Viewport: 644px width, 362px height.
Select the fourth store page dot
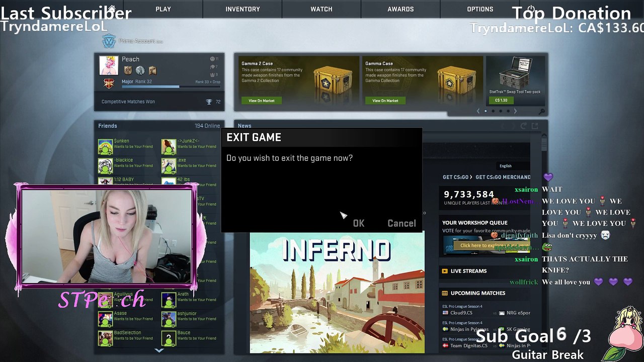pos(508,111)
